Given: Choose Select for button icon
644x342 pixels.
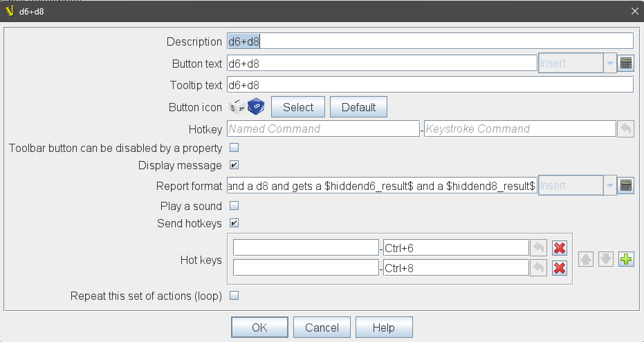Looking at the screenshot, I should [x=298, y=107].
